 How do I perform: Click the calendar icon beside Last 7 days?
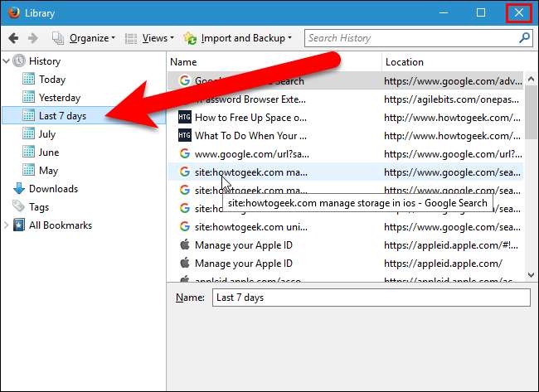[28, 115]
